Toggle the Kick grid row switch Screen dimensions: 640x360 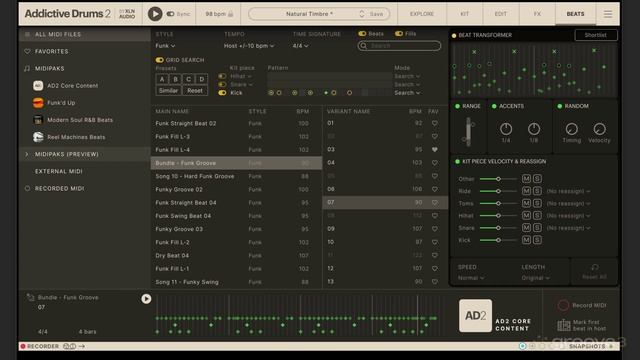[222, 93]
